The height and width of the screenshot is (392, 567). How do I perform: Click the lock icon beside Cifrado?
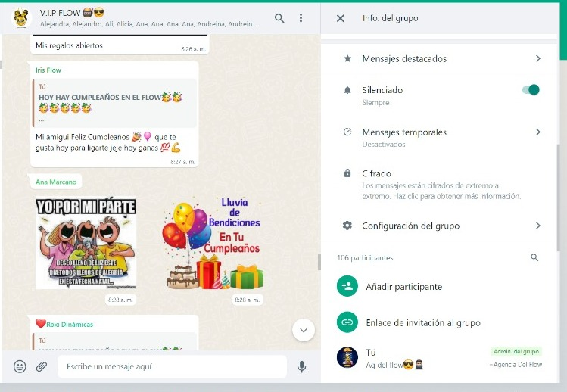[347, 173]
